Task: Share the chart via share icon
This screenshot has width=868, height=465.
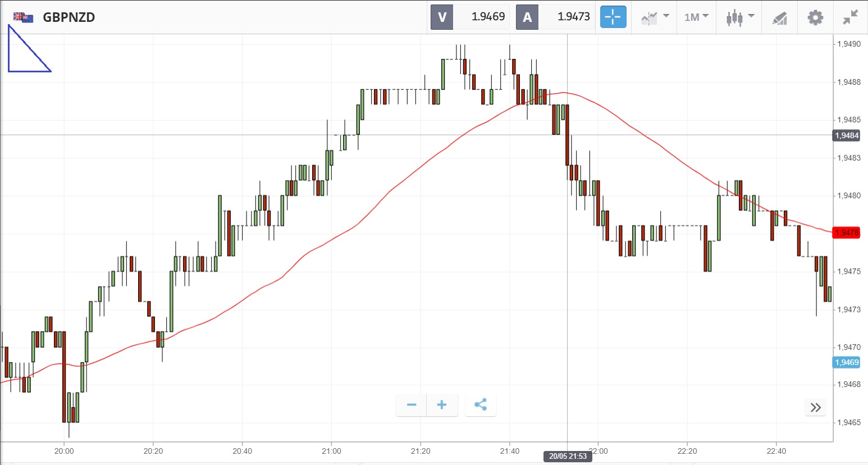Action: coord(481,405)
